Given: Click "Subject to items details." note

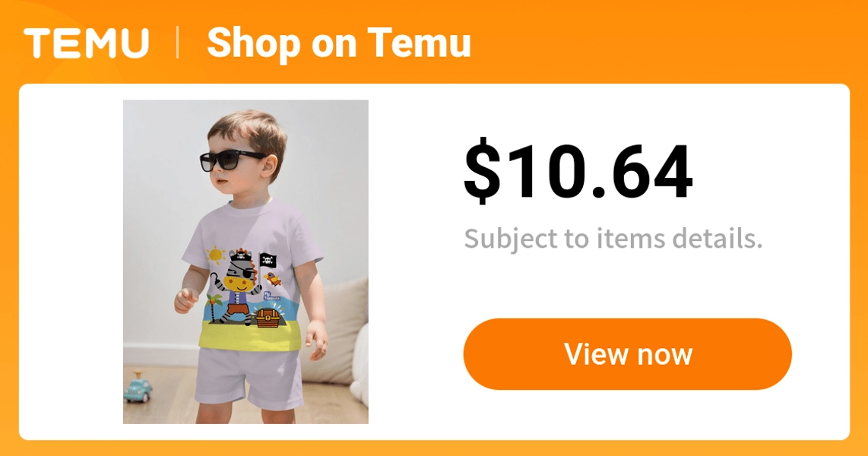Looking at the screenshot, I should [x=613, y=239].
